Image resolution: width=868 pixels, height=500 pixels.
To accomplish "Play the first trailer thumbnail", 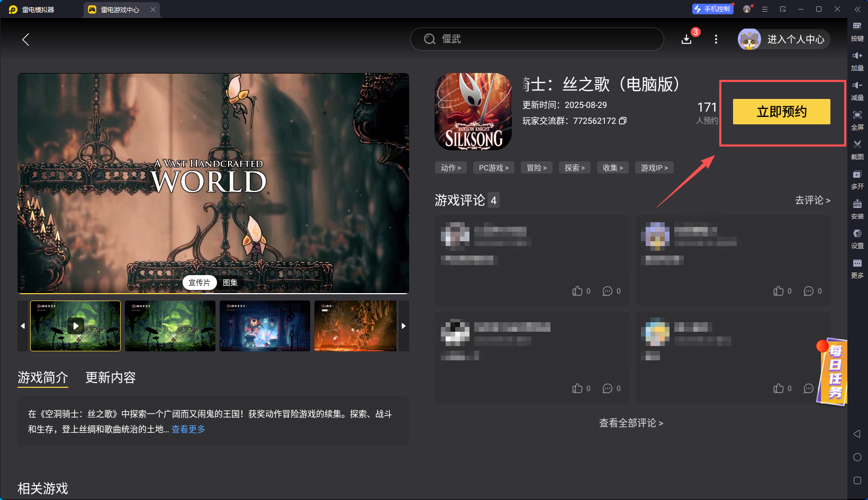I will pos(76,326).
